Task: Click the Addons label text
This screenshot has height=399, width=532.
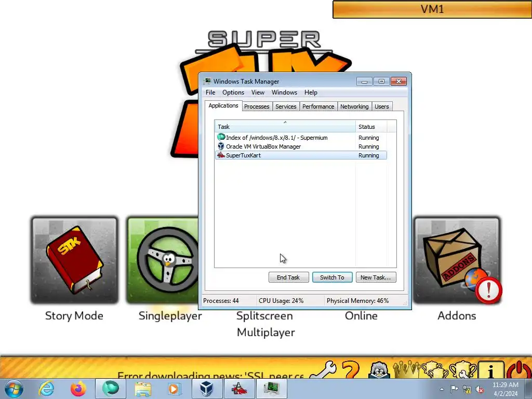Action: point(457,316)
